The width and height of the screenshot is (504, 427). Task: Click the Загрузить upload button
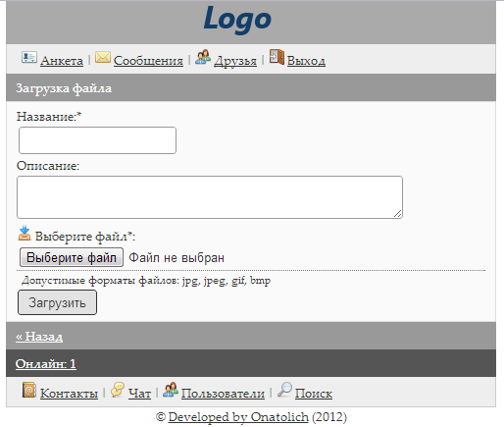pos(57,302)
